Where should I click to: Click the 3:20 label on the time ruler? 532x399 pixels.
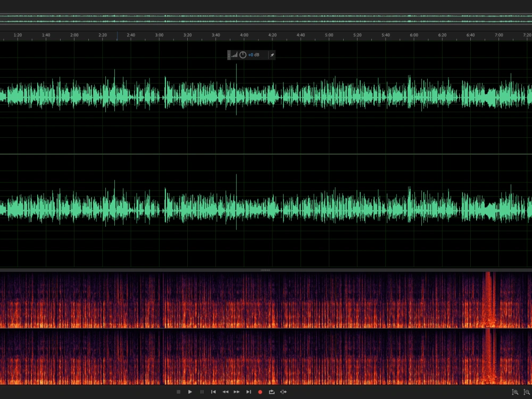(188, 35)
